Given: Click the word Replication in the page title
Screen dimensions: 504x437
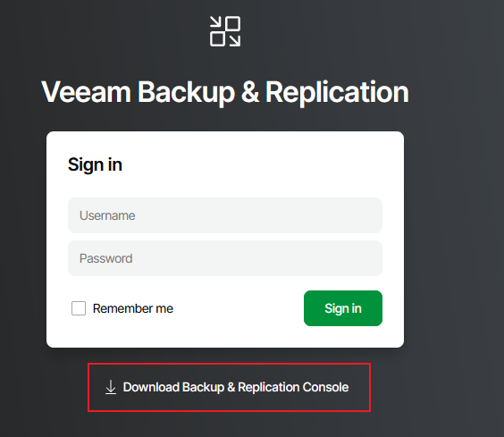Looking at the screenshot, I should pos(337,93).
